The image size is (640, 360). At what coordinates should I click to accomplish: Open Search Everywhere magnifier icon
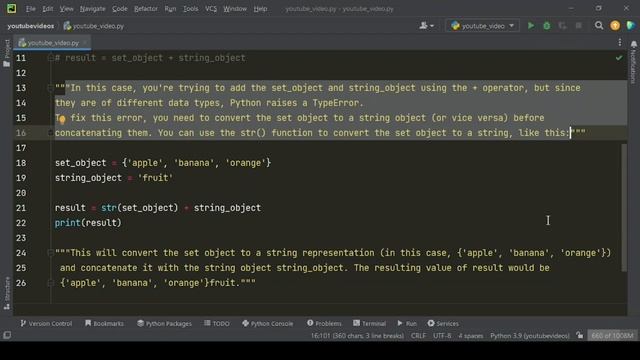point(599,26)
